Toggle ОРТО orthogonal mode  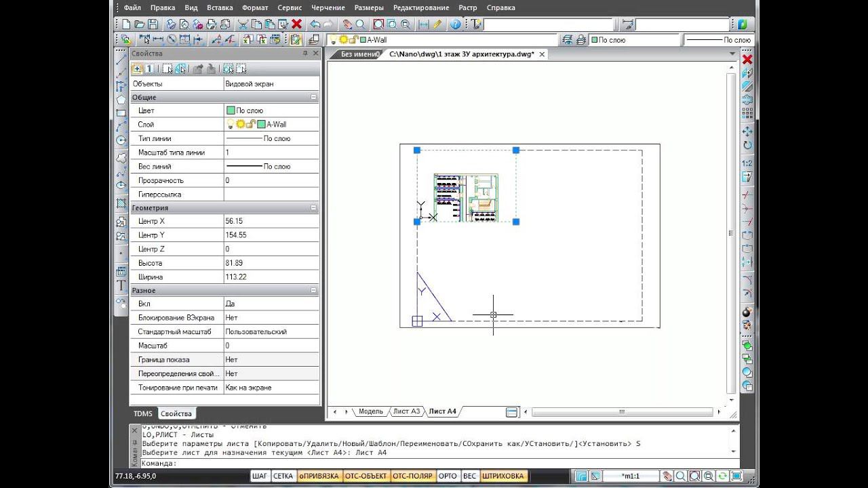pyautogui.click(x=448, y=476)
